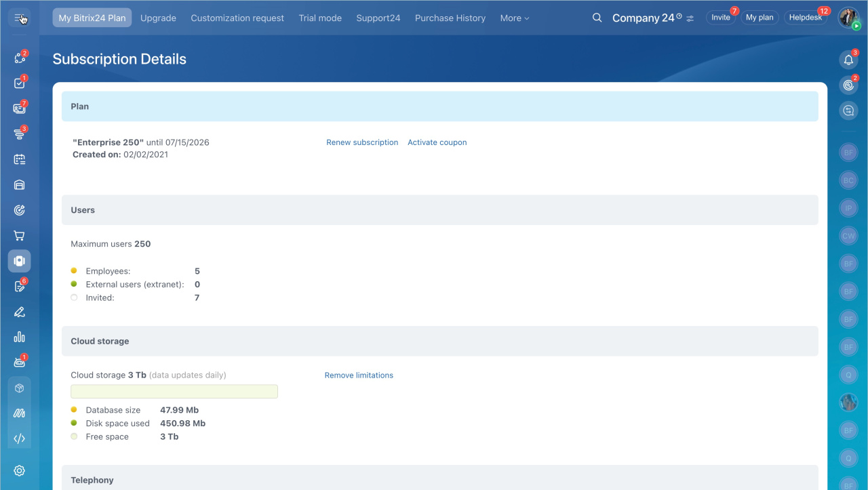Image resolution: width=868 pixels, height=490 pixels.
Task: Click External users (extranet) row
Action: point(136,285)
